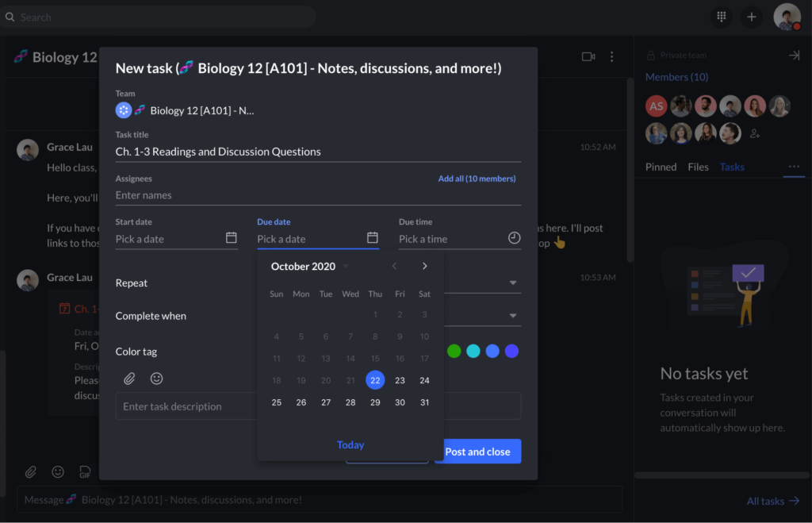
Task: Click the video call camera icon
Action: click(588, 57)
